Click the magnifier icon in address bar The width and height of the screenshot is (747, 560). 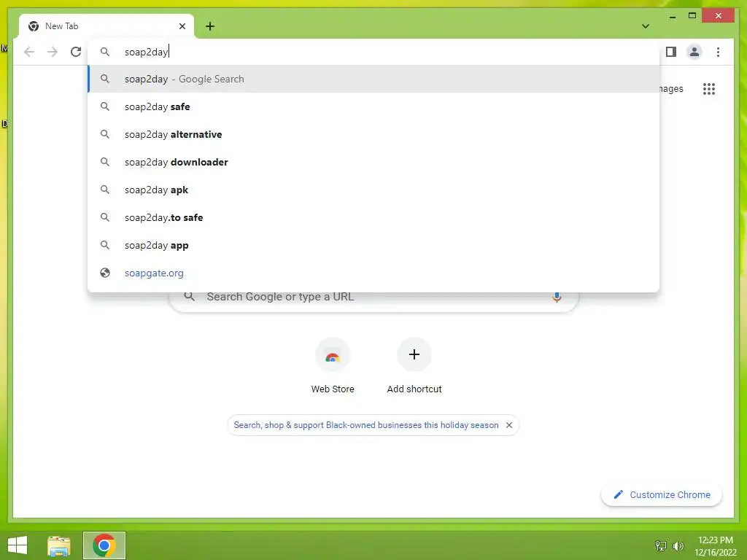105,52
